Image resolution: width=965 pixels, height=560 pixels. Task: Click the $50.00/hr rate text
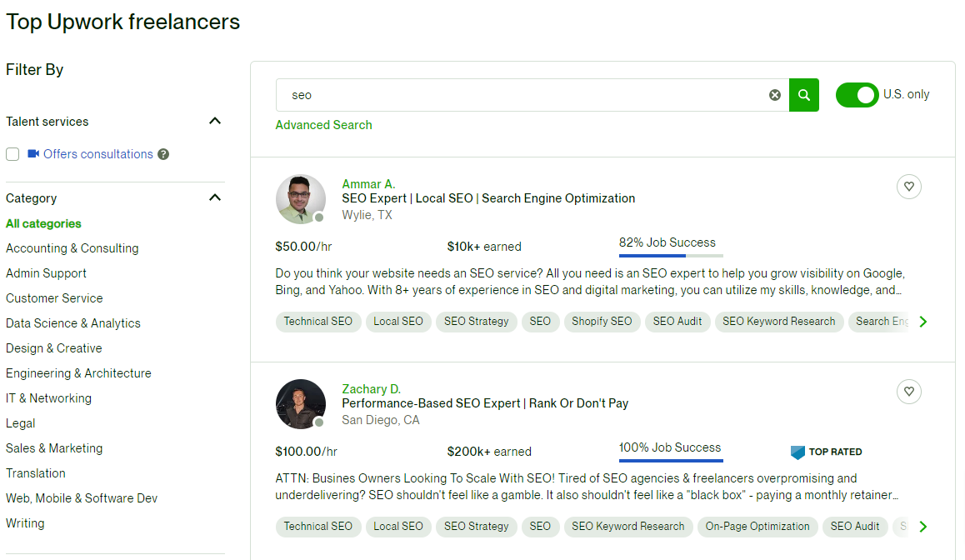[x=303, y=247]
